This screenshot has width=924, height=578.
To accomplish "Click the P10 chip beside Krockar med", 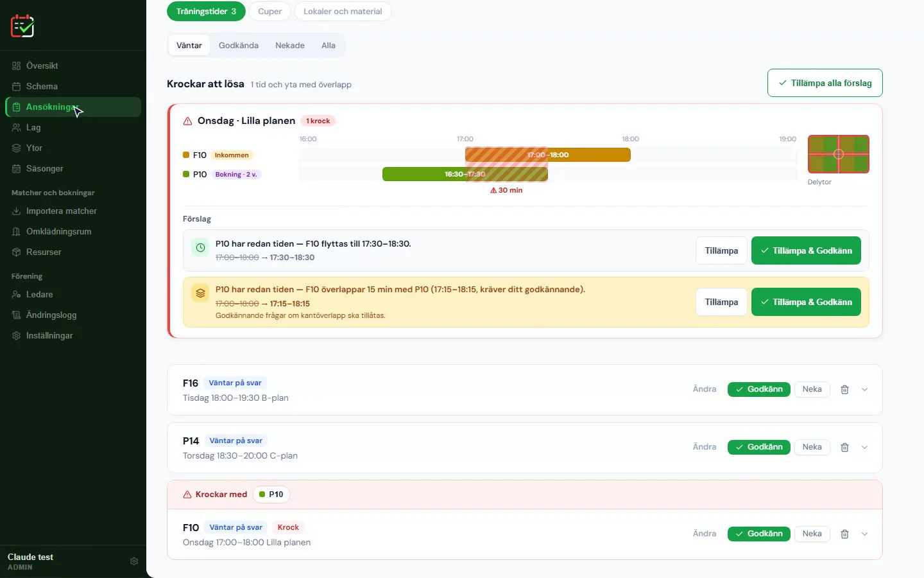I will coord(271,495).
